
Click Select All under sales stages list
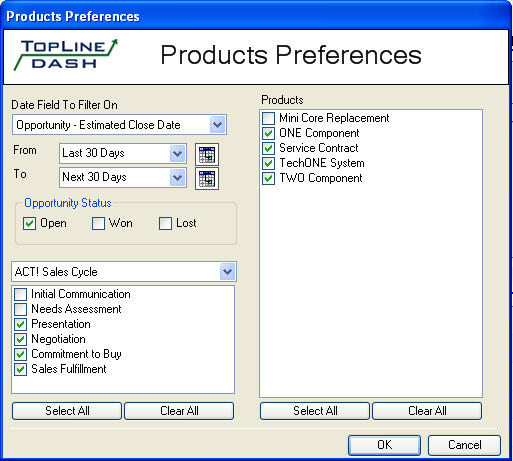tap(67, 411)
